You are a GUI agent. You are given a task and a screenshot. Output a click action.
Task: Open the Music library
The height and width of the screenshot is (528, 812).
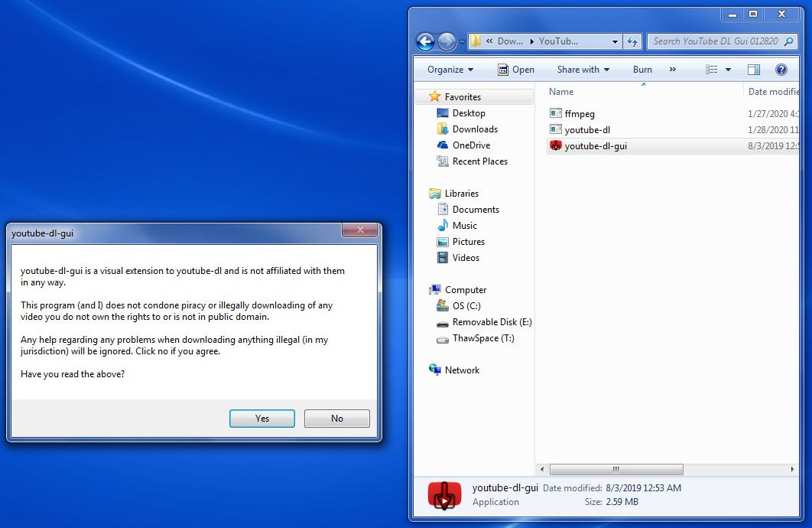465,226
